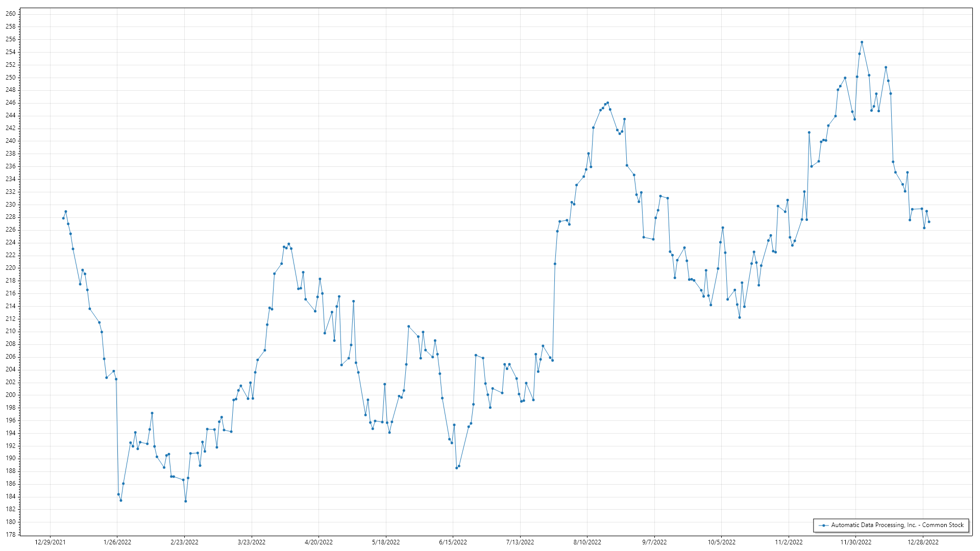Click the June low data point near 188

[457, 468]
